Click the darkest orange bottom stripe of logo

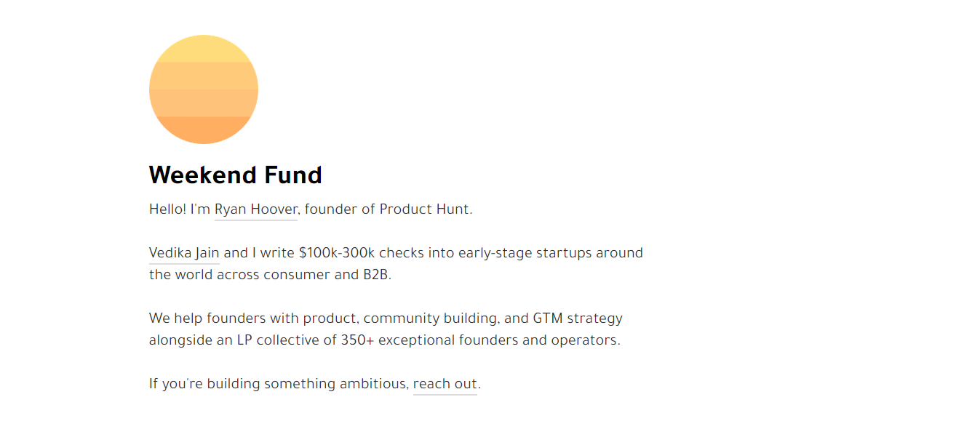point(204,130)
